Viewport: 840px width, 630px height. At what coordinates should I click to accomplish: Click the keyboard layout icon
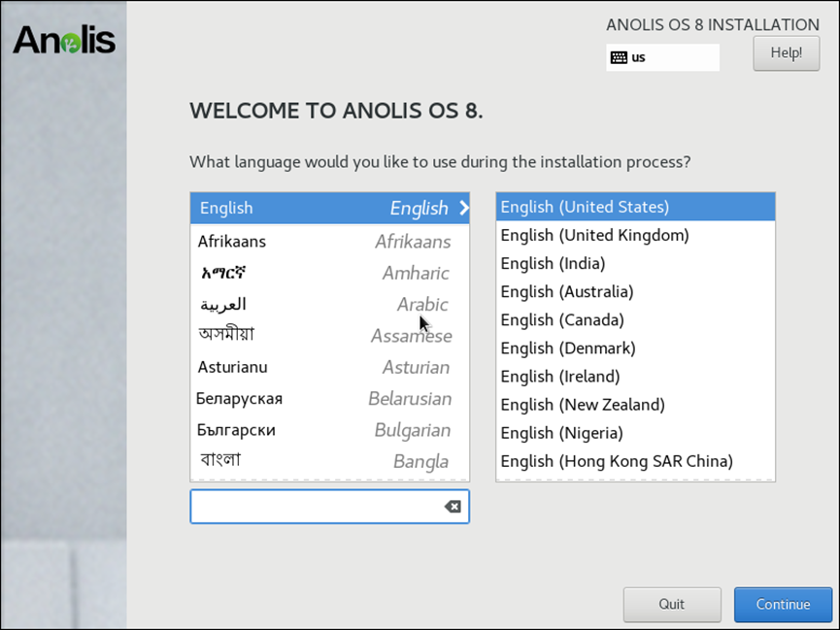point(618,57)
